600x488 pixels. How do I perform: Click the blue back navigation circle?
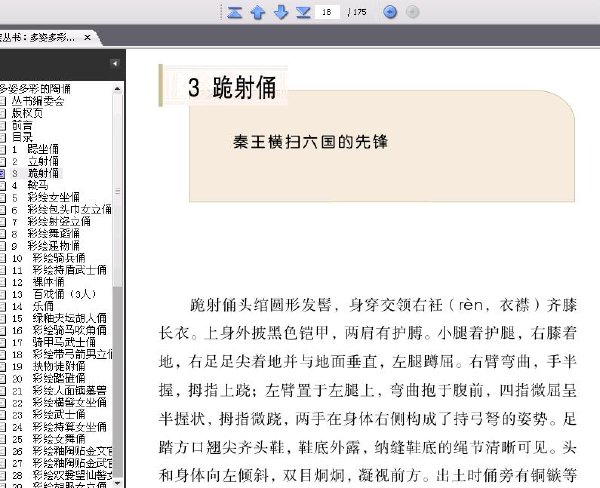(x=390, y=12)
